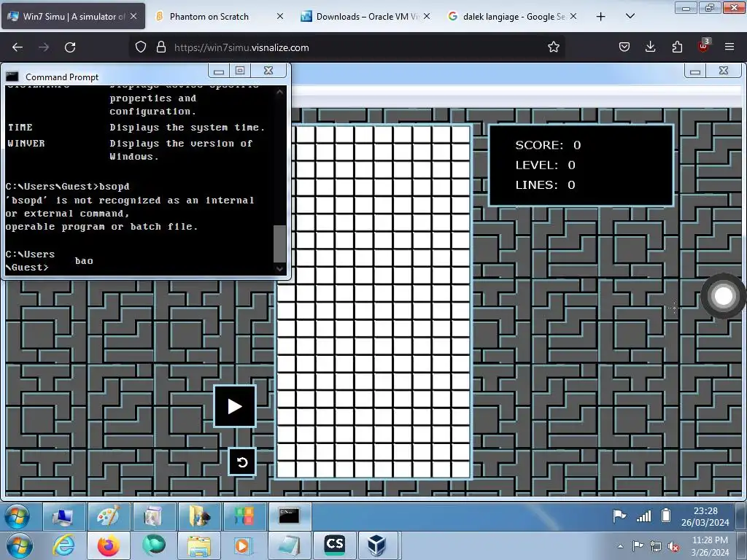Open VirtualBox icon on host taskbar

pyautogui.click(x=376, y=545)
